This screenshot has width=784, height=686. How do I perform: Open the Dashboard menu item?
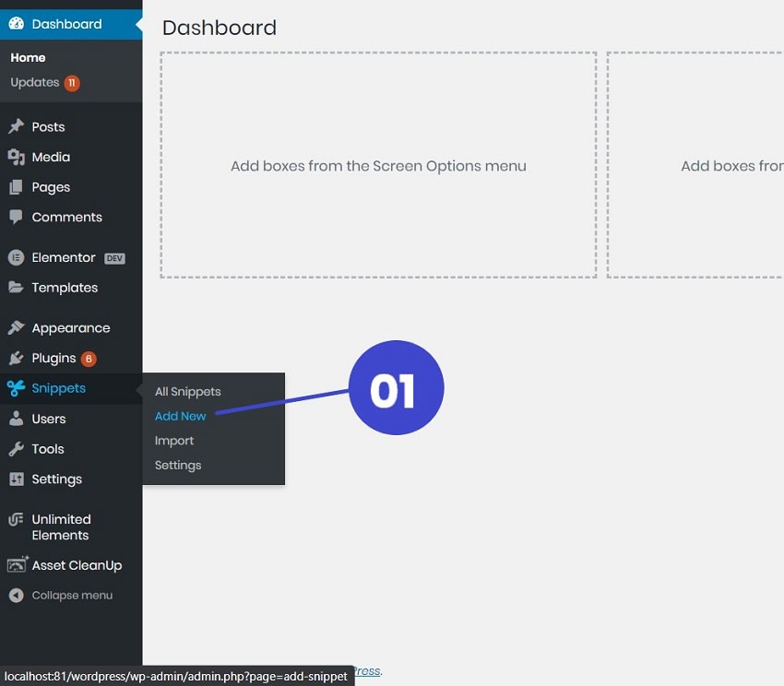[x=71, y=24]
